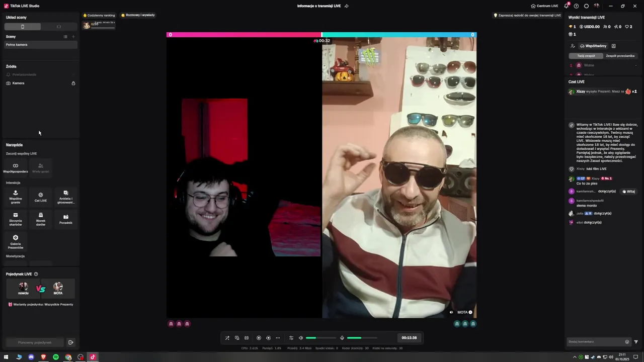The width and height of the screenshot is (644, 362).
Task: Open the Galeria Prezentów tool
Action: click(x=16, y=241)
